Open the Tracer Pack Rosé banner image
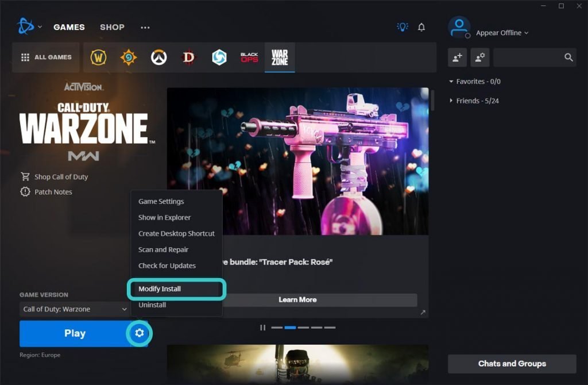The image size is (588, 385). pos(298,161)
